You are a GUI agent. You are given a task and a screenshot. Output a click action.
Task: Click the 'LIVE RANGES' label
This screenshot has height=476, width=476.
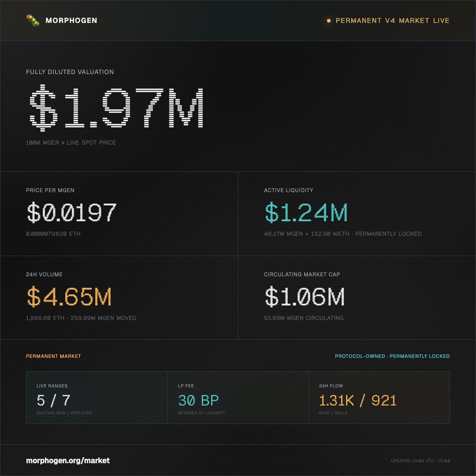[52, 386]
